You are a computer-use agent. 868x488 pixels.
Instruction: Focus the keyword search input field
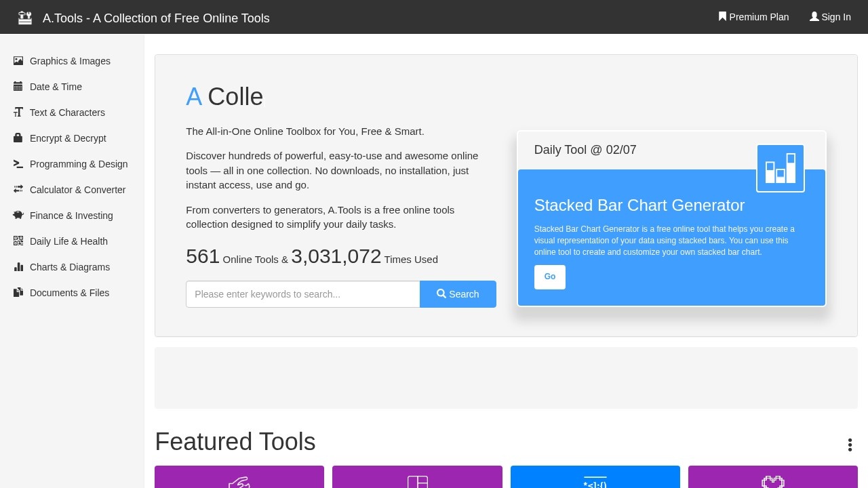pyautogui.click(x=302, y=294)
